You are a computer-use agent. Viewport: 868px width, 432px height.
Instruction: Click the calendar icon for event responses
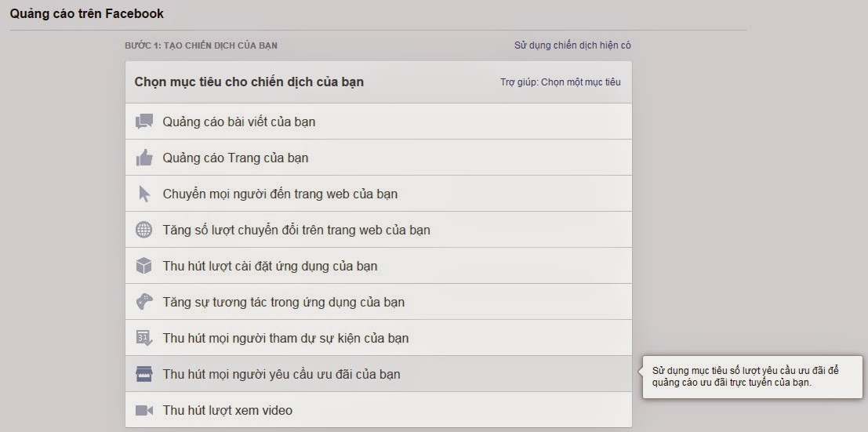[144, 338]
